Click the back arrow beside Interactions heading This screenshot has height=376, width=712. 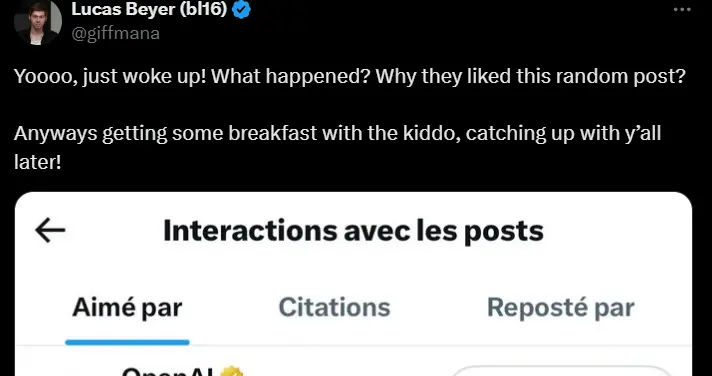click(x=50, y=230)
